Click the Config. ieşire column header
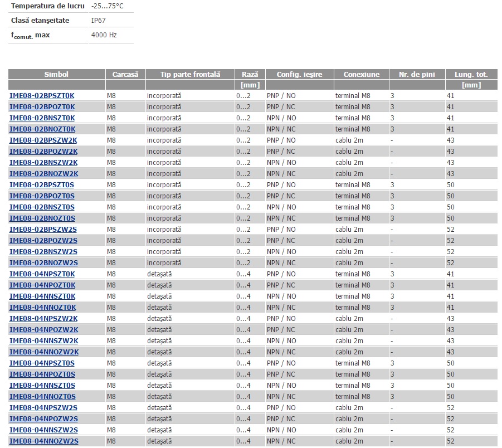Screen dimensions: 502x448 coord(299,74)
